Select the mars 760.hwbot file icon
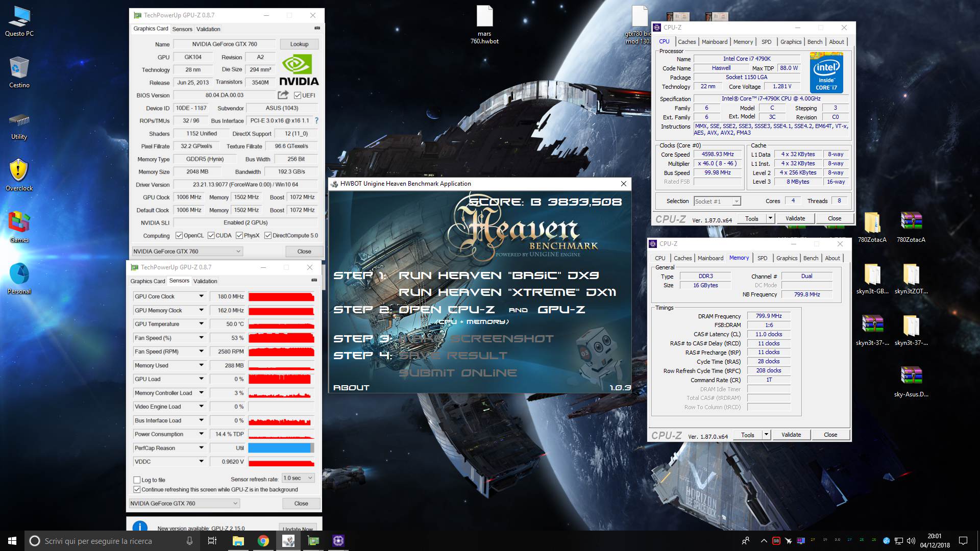This screenshot has height=551, width=980. coord(484,24)
